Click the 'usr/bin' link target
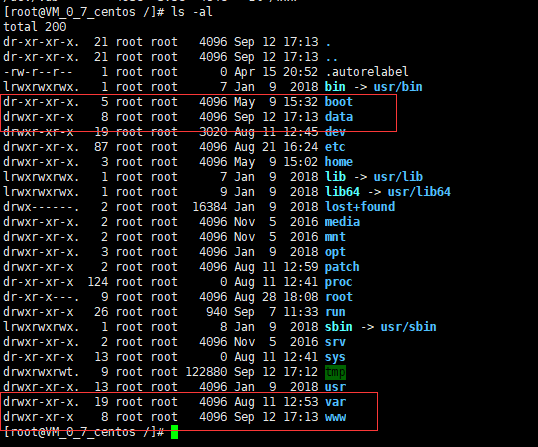The width and height of the screenshot is (538, 447). (398, 87)
